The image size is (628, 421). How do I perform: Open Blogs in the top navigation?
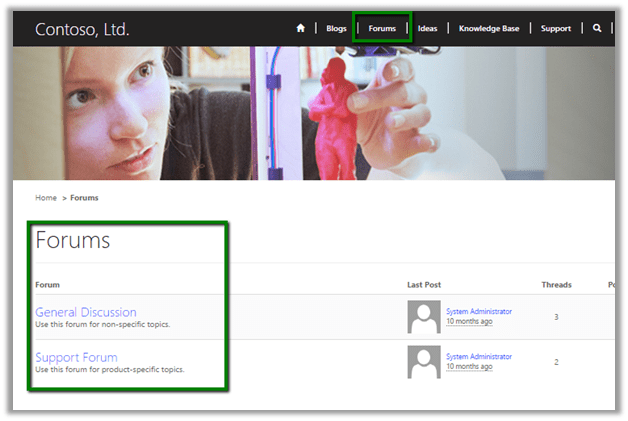tap(336, 28)
